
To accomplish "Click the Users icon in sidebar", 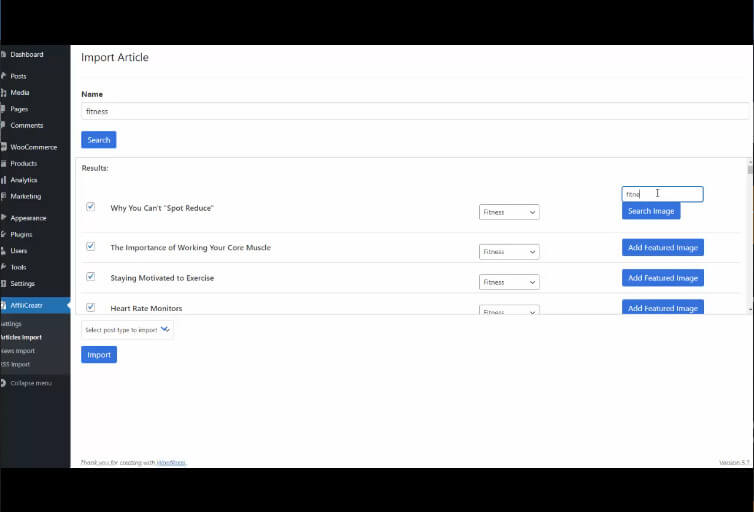I will [3, 250].
